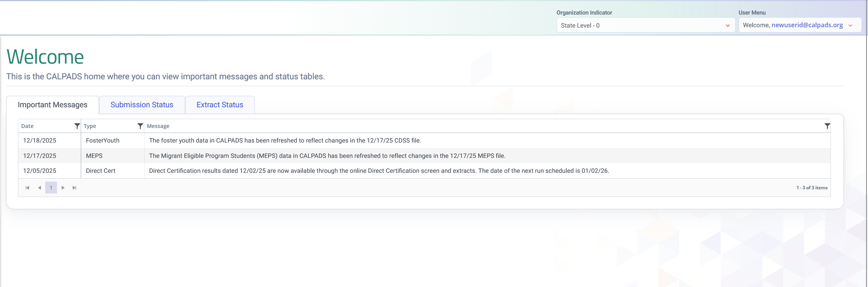The width and height of the screenshot is (868, 287).
Task: Go to next page arrow
Action: pos(63,188)
